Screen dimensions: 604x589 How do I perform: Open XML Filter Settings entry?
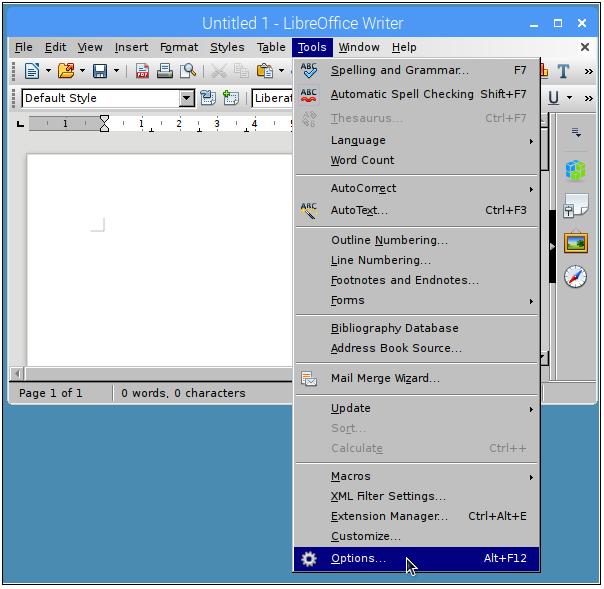[416, 497]
